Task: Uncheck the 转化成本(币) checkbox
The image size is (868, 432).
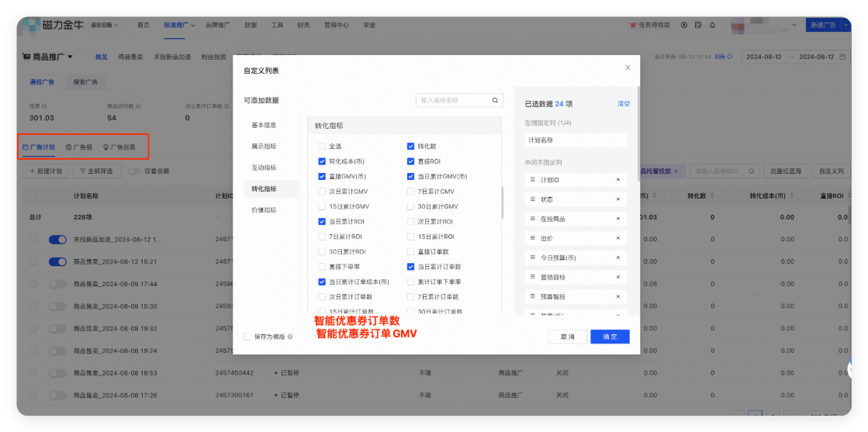Action: pyautogui.click(x=322, y=161)
